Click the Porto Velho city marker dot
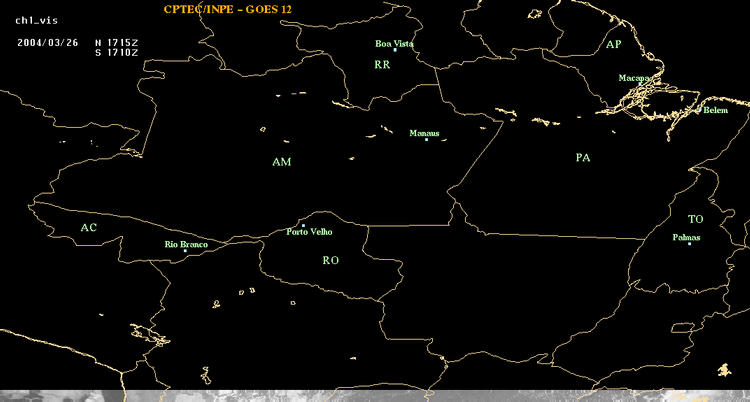Viewport: 750px width, 402px height. 303,225
